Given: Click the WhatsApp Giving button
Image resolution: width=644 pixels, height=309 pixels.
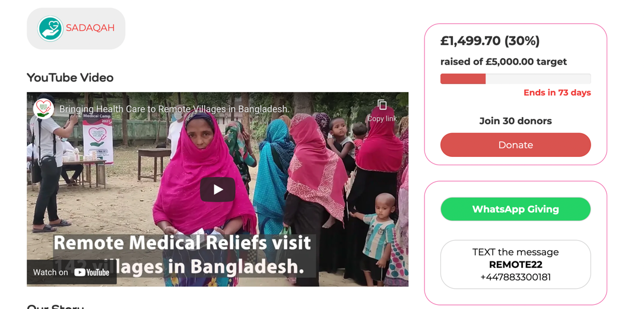Looking at the screenshot, I should click(x=515, y=209).
